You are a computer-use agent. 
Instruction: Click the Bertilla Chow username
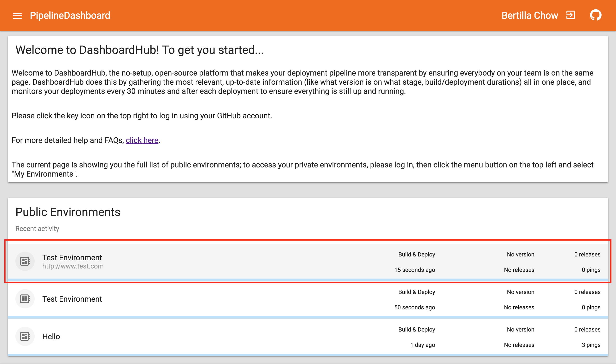click(529, 15)
